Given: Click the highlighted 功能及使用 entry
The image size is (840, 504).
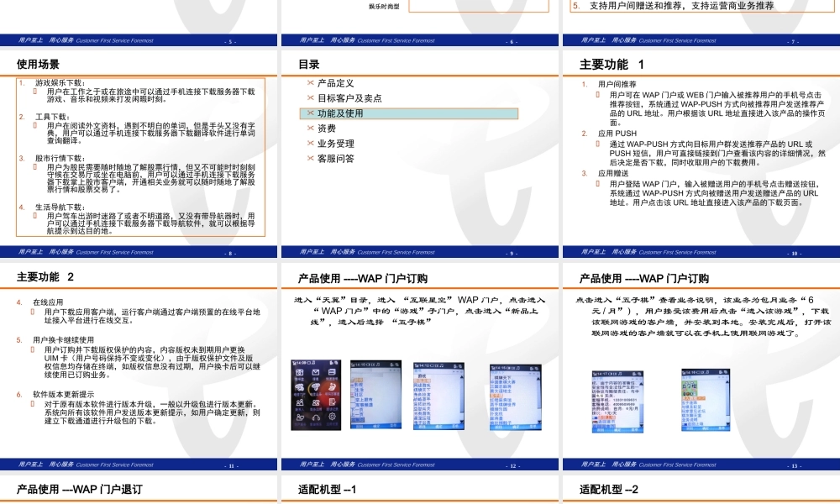Looking at the screenshot, I should [x=409, y=113].
